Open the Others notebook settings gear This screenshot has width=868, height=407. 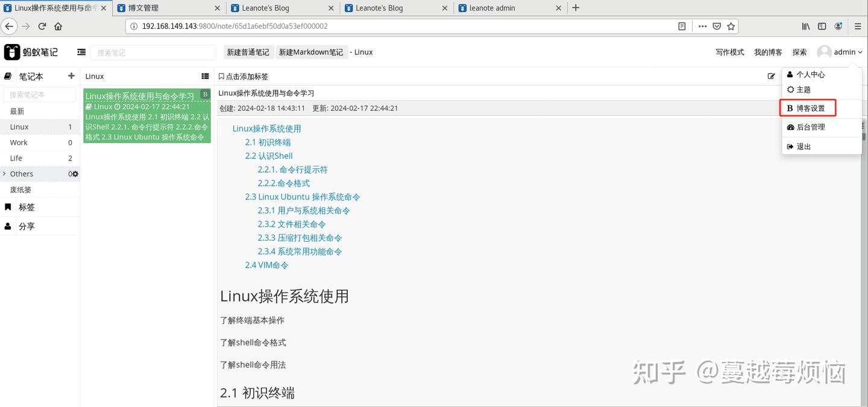[x=75, y=174]
